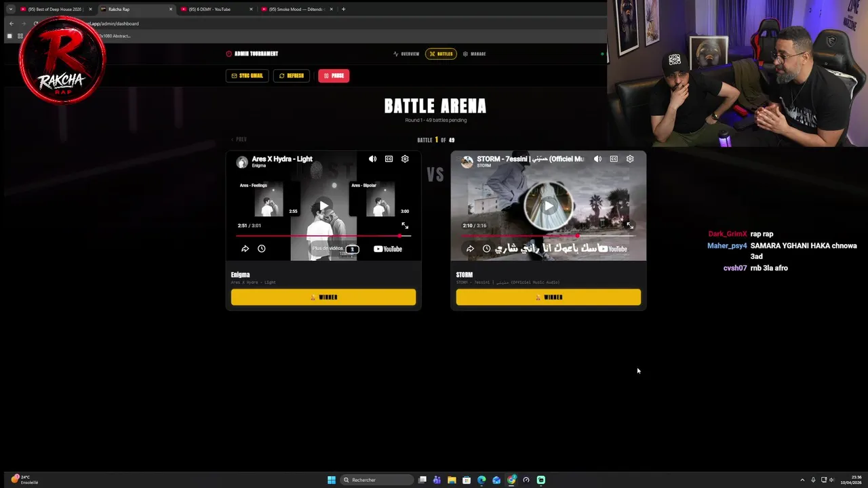Mute the Ares X Hydra video

[372, 159]
